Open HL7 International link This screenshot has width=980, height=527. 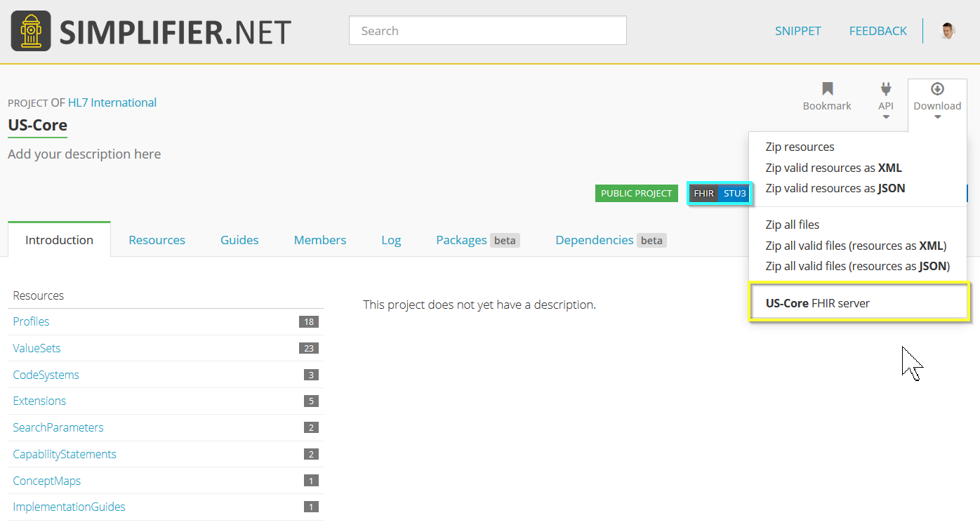tap(112, 102)
